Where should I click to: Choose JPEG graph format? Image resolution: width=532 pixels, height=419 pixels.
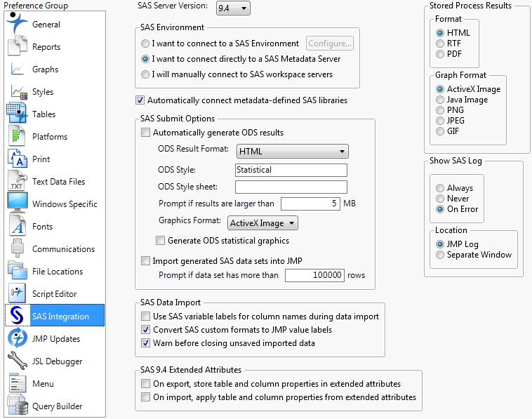pos(440,121)
